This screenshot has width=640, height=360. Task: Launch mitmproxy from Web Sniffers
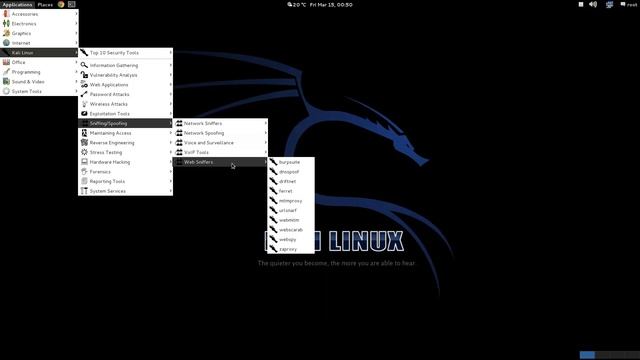tap(291, 201)
